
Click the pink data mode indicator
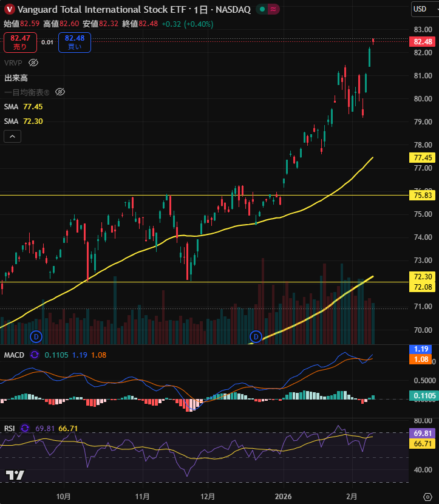pyautogui.click(x=274, y=9)
